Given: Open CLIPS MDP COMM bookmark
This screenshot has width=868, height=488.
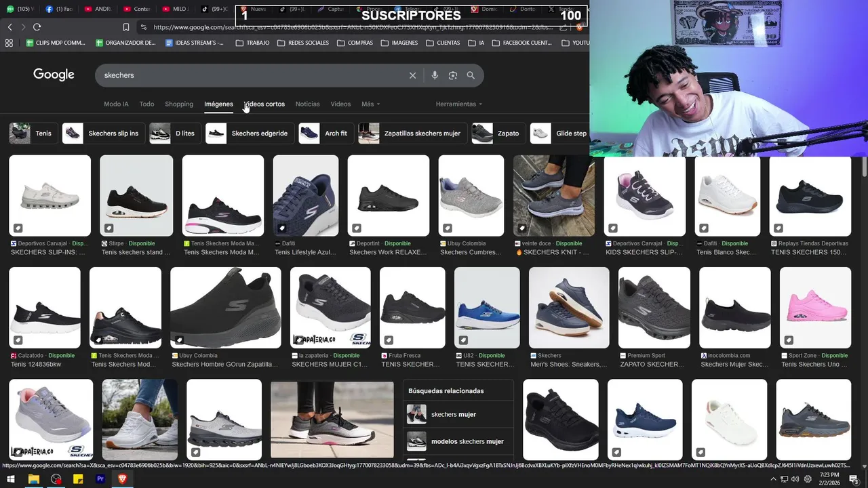Looking at the screenshot, I should (x=55, y=43).
